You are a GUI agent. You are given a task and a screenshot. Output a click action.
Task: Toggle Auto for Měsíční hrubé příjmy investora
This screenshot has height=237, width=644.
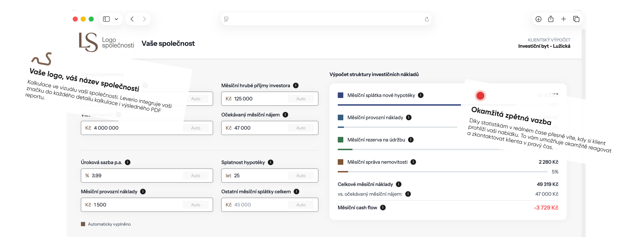pos(301,99)
